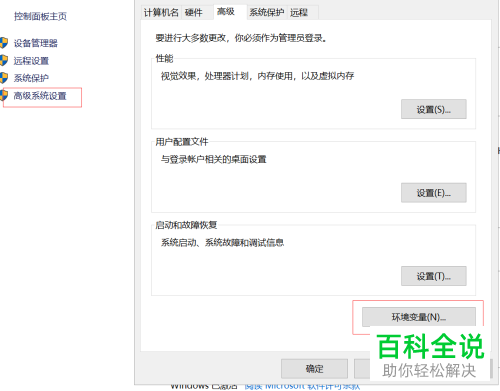Open startup and recovery 设置(T)
The image size is (500, 391).
434,276
